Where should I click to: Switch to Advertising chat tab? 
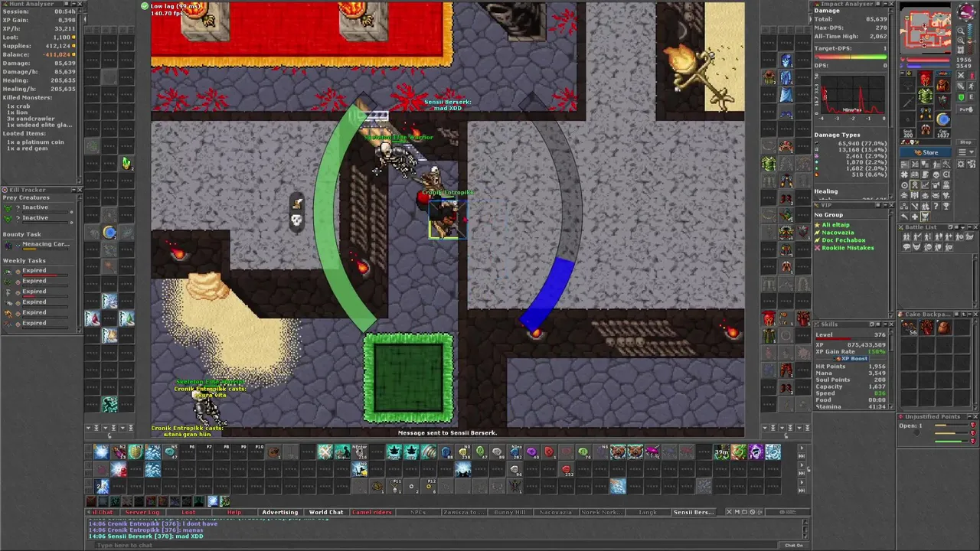(x=280, y=512)
